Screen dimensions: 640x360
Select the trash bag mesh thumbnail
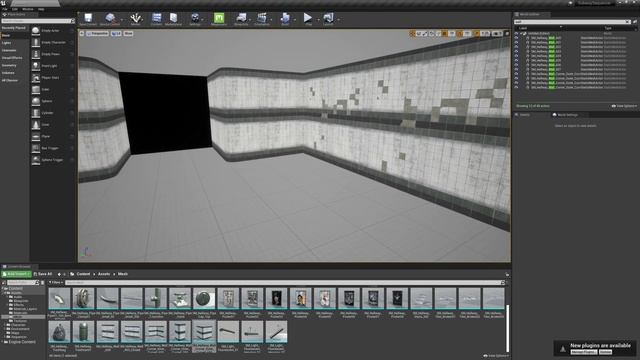(x=60, y=331)
